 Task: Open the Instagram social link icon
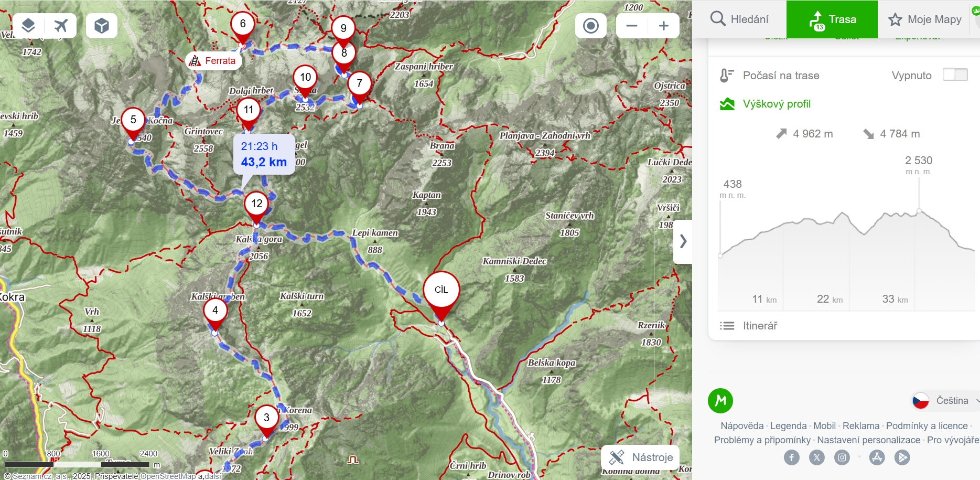coord(842,457)
